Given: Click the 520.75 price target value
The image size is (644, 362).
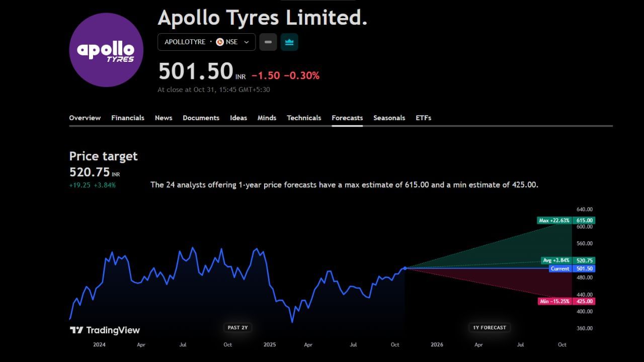Looking at the screenshot, I should 89,172.
